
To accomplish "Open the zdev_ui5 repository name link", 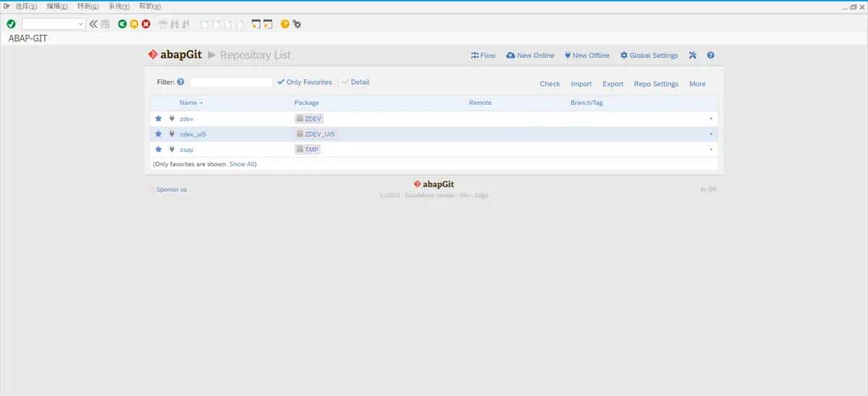I will point(193,134).
